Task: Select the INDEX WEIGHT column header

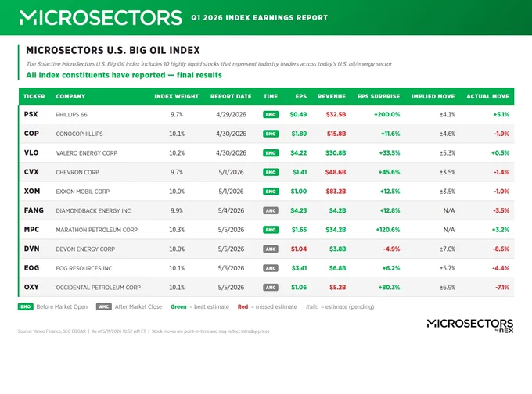Action: tap(177, 96)
